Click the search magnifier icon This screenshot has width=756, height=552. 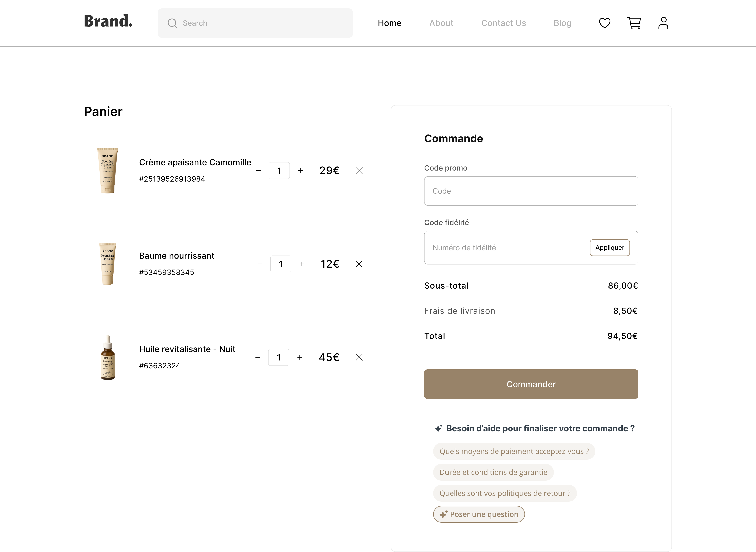point(172,23)
